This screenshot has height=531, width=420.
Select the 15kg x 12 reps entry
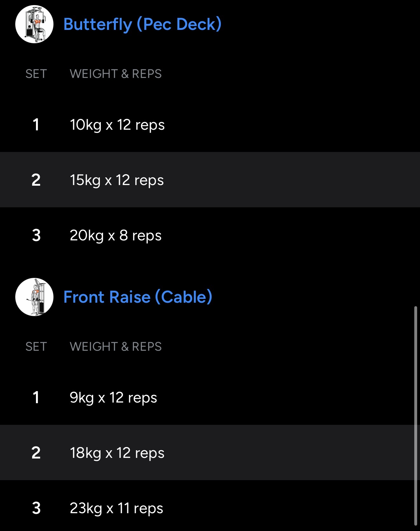point(117,180)
